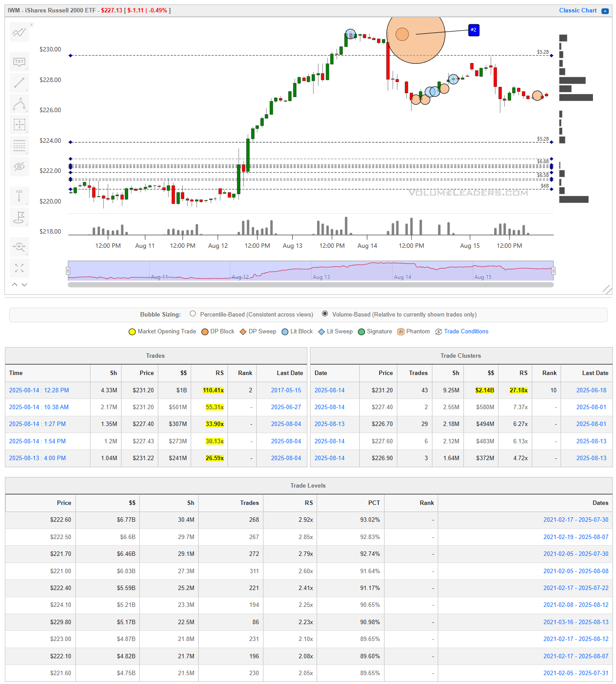Image resolution: width=616 pixels, height=684 pixels.
Task: Click the horizontal chart scrollbar
Action: pos(310,285)
